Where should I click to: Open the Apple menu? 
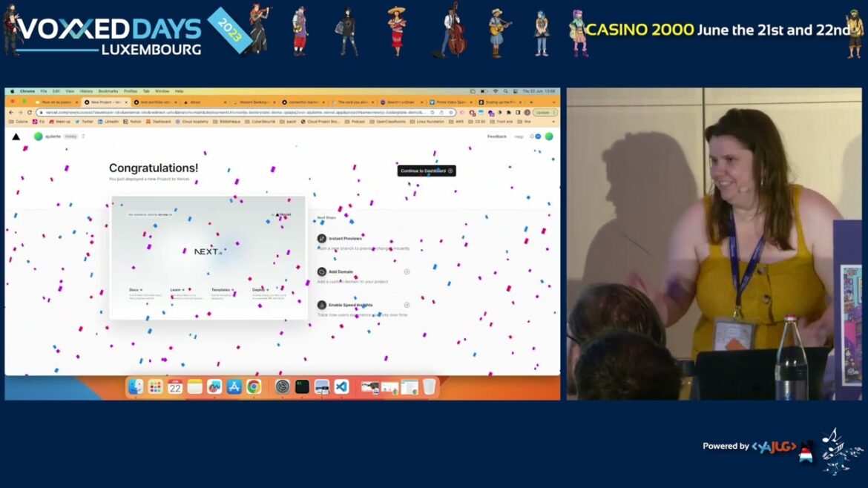(12, 91)
